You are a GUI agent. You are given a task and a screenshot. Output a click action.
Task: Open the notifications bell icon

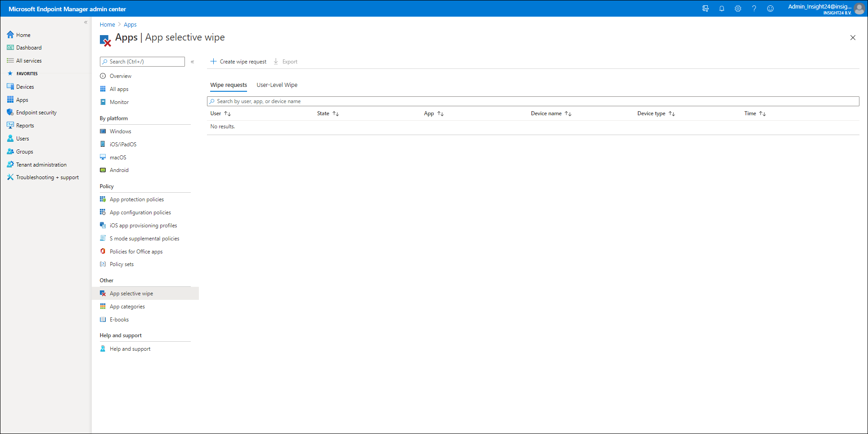click(722, 9)
